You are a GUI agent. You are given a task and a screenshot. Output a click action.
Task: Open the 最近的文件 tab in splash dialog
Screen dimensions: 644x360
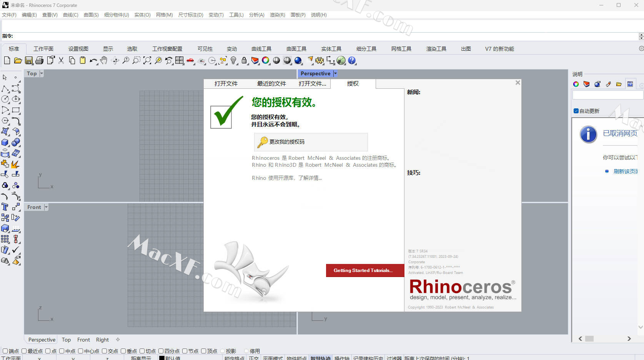tap(271, 84)
